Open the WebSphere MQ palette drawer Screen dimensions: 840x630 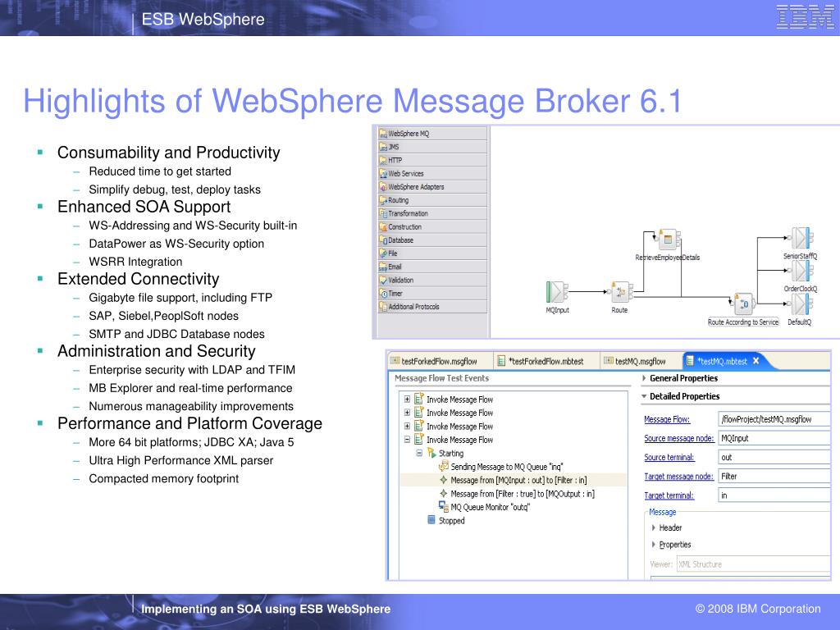(432, 134)
